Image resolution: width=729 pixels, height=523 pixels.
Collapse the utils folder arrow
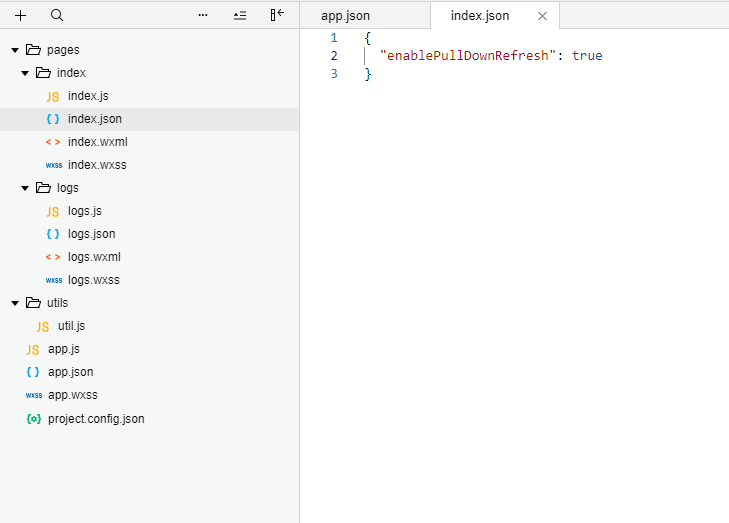point(15,303)
